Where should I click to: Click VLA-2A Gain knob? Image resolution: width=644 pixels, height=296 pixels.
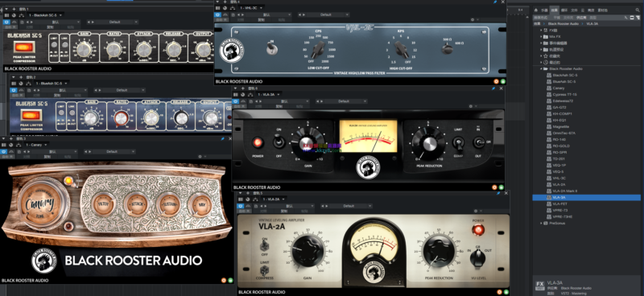coord(308,251)
